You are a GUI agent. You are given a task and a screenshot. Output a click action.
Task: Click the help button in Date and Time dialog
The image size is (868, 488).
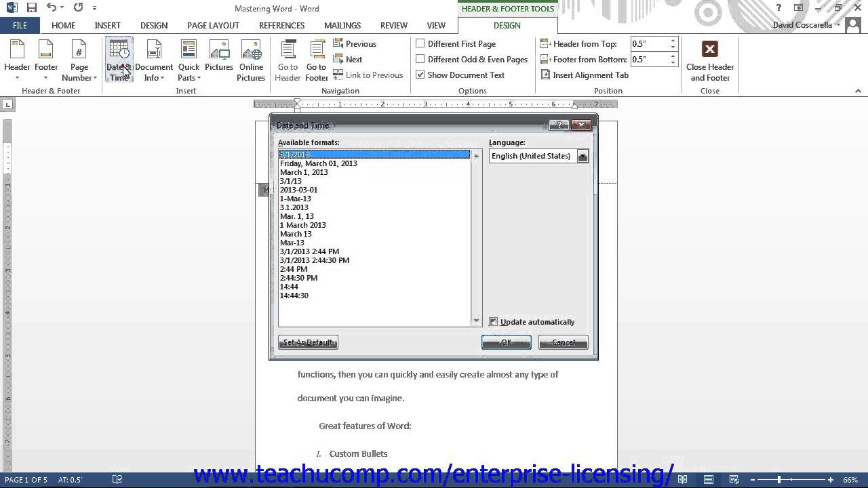click(x=558, y=125)
